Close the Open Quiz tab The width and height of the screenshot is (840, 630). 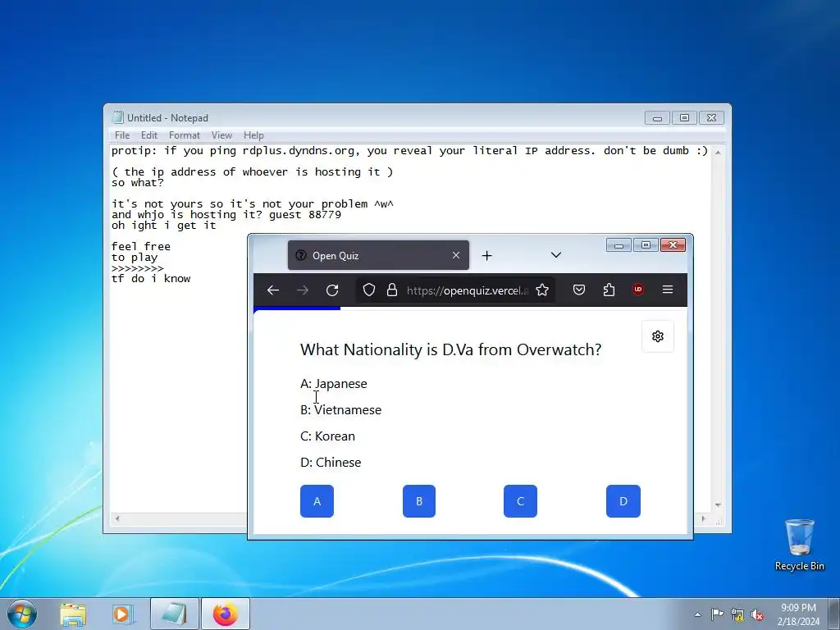456,255
